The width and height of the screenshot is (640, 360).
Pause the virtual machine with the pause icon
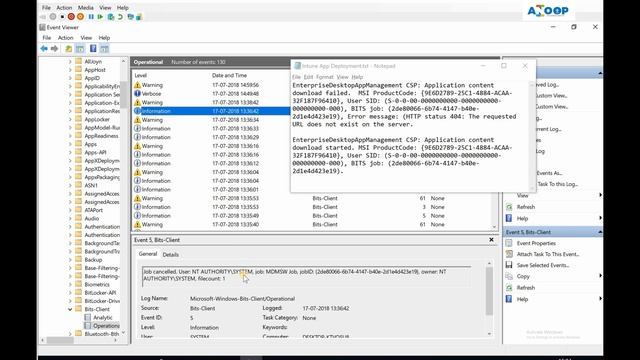pos(91,17)
